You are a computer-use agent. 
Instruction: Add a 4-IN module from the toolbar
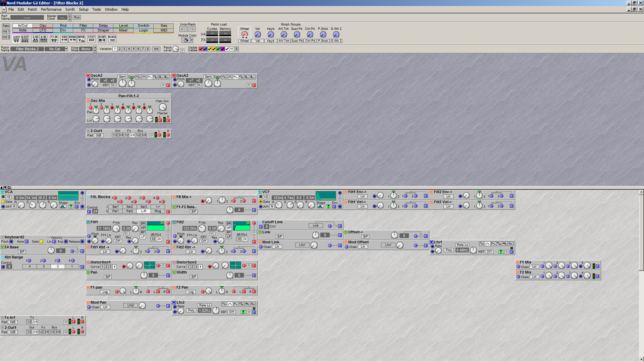pos(44,39)
